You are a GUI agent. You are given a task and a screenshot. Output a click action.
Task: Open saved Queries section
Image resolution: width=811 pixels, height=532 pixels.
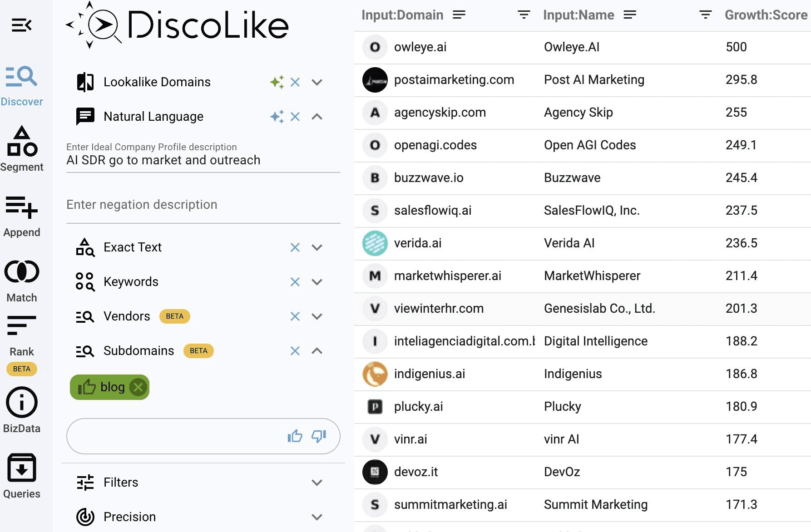[x=21, y=475]
